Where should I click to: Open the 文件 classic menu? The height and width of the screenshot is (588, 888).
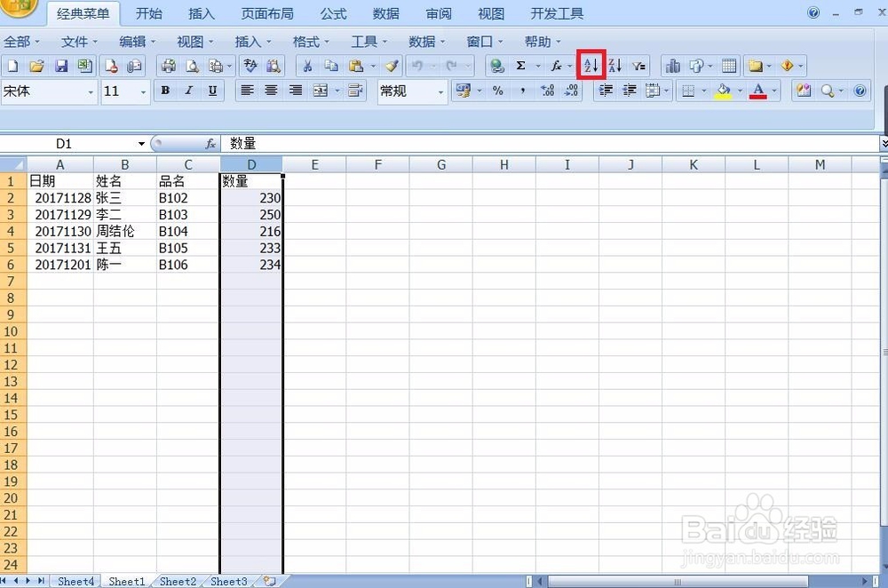coord(79,42)
